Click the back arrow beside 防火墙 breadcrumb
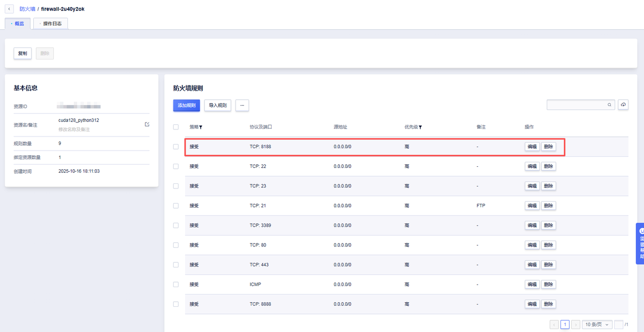The height and width of the screenshot is (332, 644). tap(10, 9)
